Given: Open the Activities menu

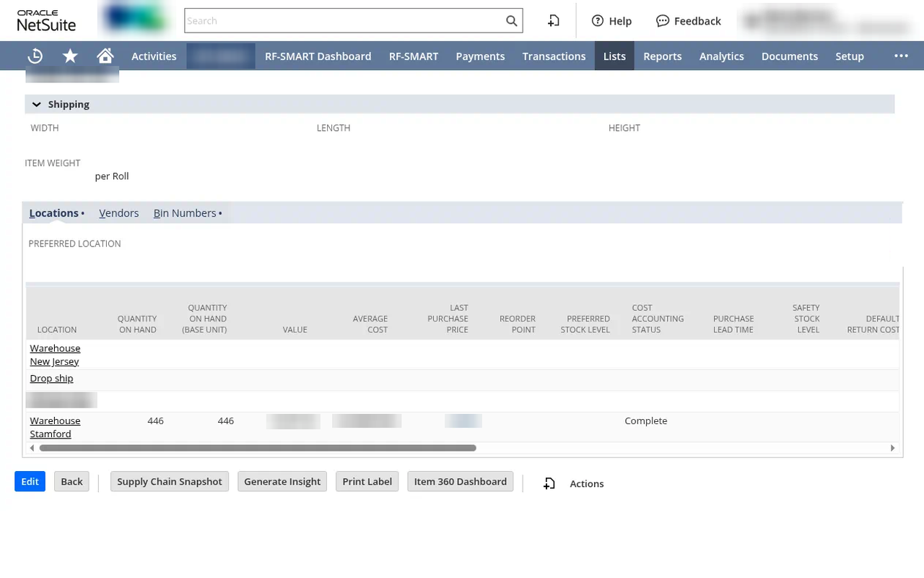Looking at the screenshot, I should [154, 56].
